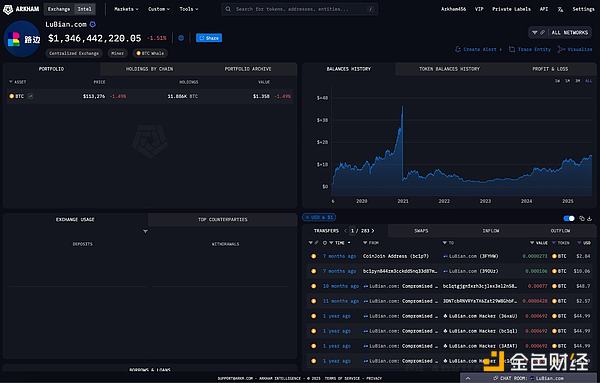Click the globe icon beside portfolio value
Screen dimensions: 600x383
click(x=181, y=38)
